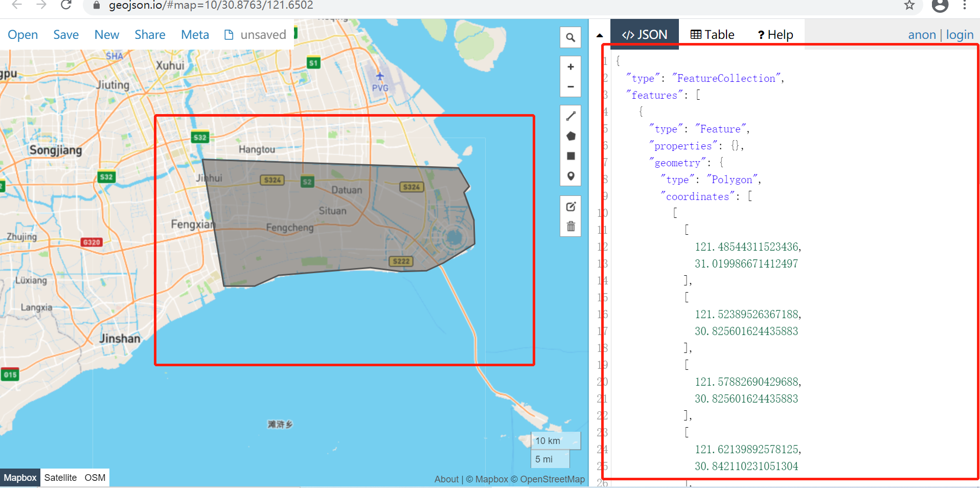The height and width of the screenshot is (488, 980).
Task: Open the Help tab
Action: pyautogui.click(x=775, y=34)
